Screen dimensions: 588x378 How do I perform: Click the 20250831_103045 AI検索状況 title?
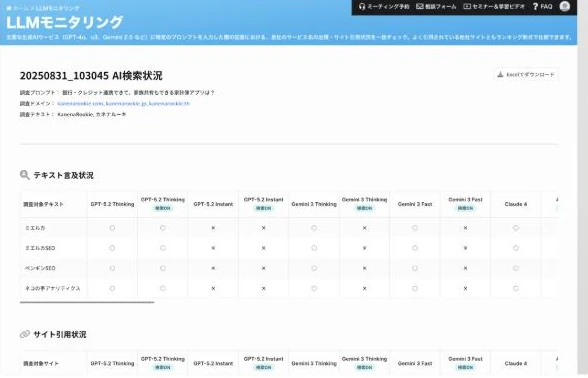click(91, 76)
